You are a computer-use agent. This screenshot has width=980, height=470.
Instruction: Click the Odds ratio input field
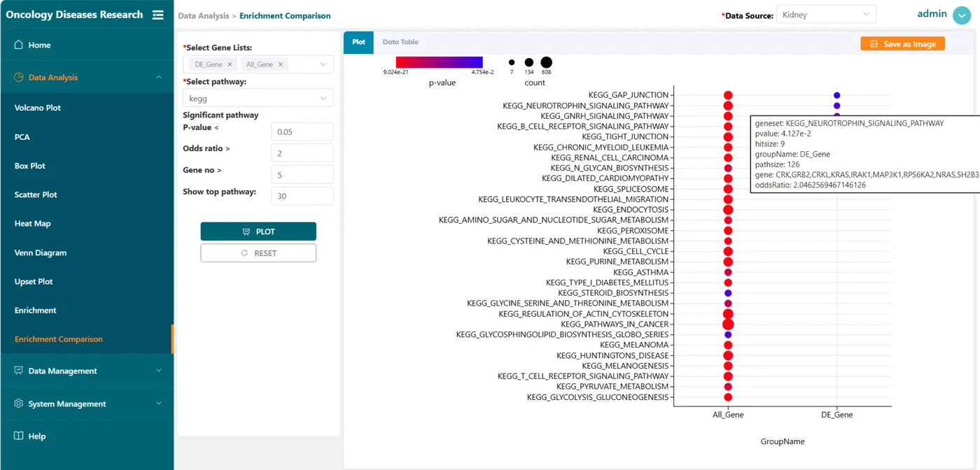pyautogui.click(x=302, y=152)
